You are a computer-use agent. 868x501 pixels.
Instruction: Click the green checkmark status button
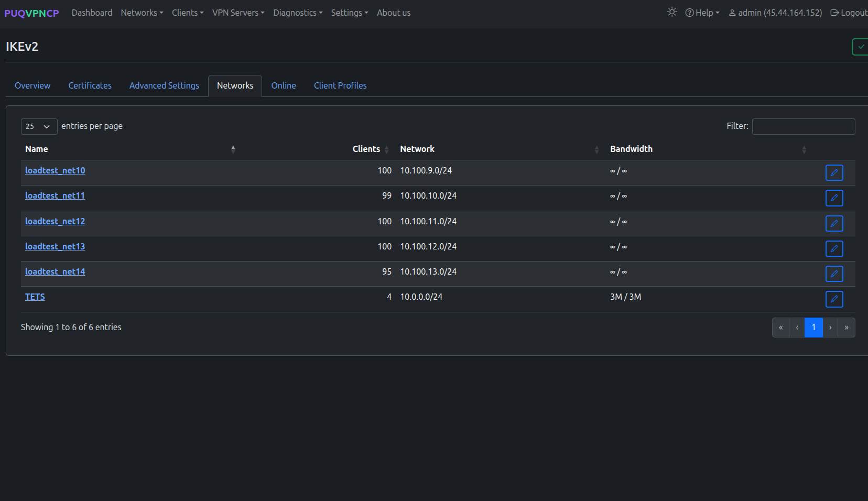pyautogui.click(x=860, y=47)
